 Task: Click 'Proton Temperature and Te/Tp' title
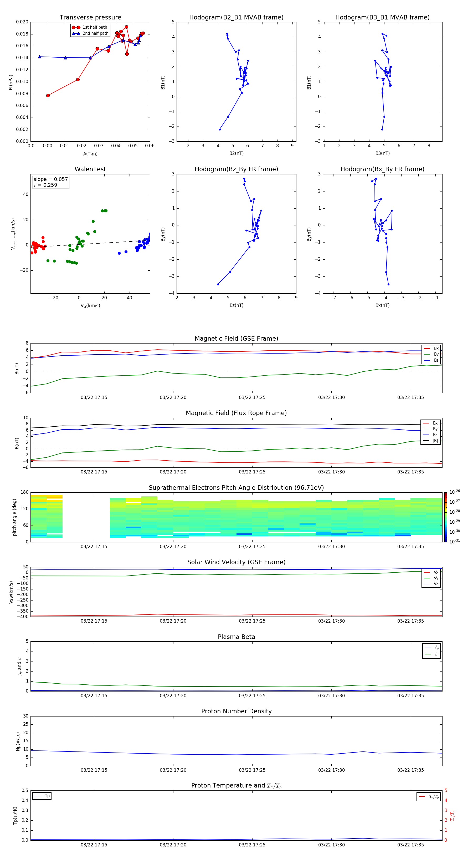tap(236, 785)
